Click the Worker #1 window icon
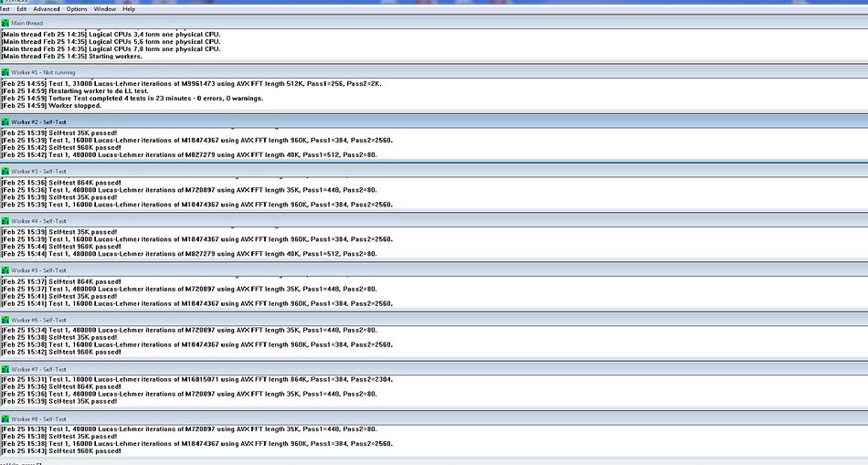This screenshot has width=868, height=465. [5, 72]
